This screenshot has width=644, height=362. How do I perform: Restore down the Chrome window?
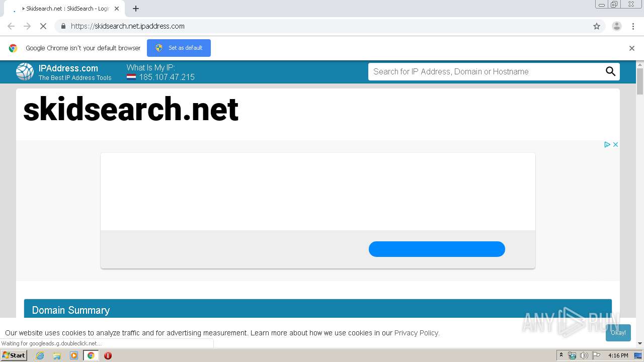(x=614, y=5)
